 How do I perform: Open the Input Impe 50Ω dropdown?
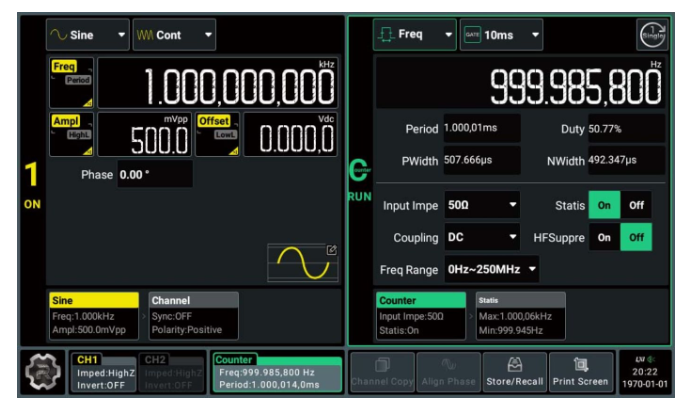[482, 205]
